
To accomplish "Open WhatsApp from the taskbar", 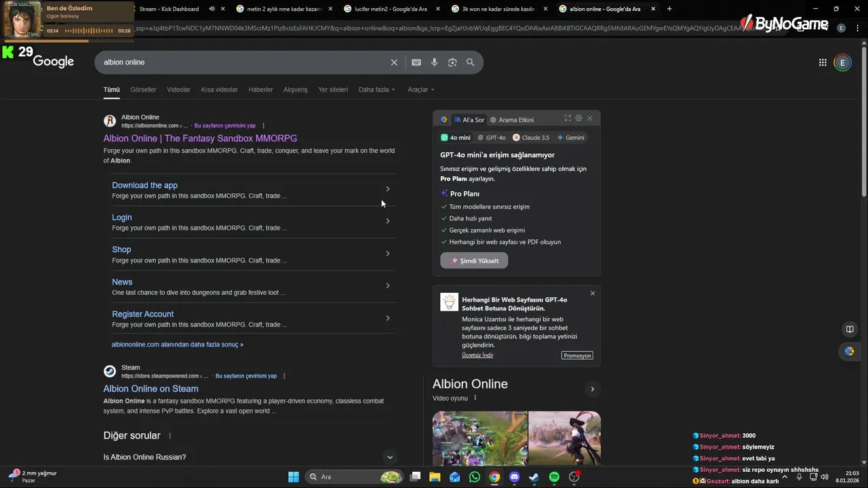I will [x=475, y=477].
